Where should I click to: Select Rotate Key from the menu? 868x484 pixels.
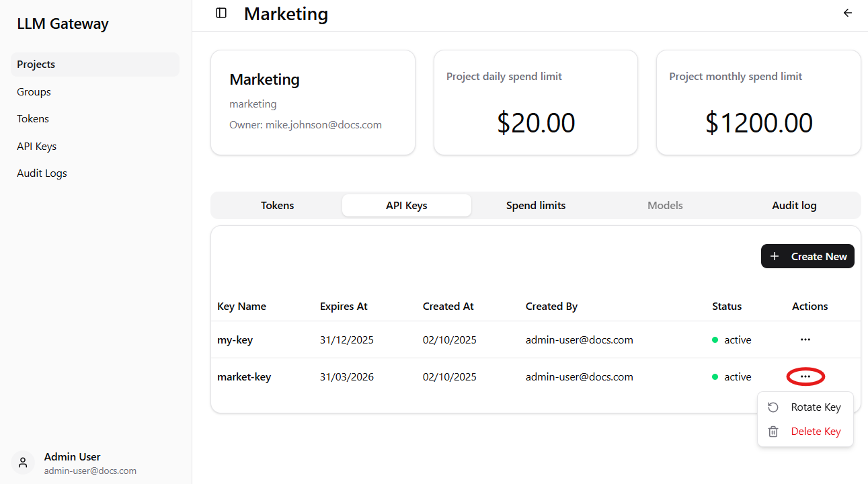click(x=816, y=407)
